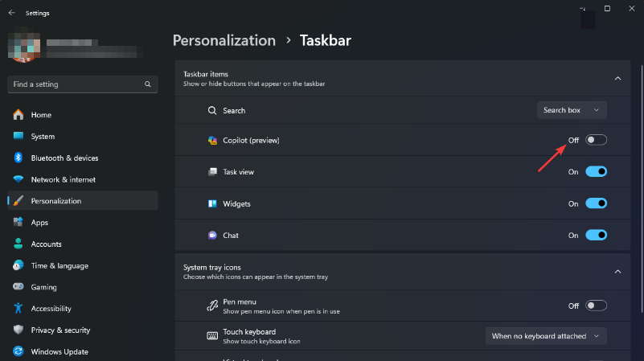Enable the Copilot (preview) toggle

coord(596,140)
